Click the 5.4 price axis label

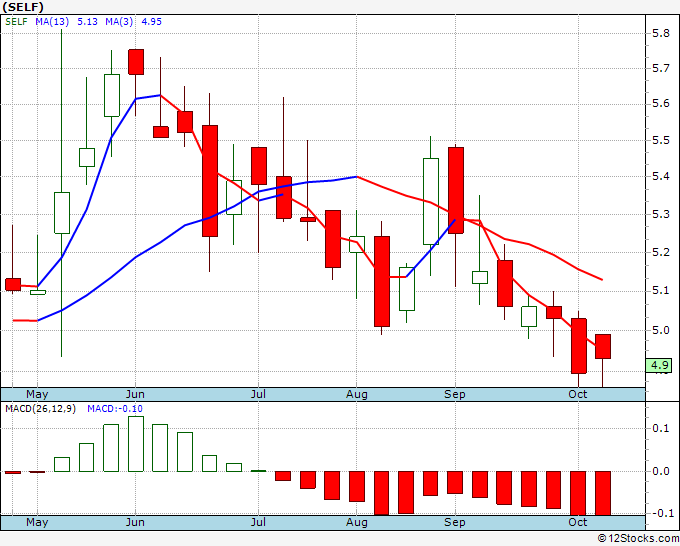point(661,176)
